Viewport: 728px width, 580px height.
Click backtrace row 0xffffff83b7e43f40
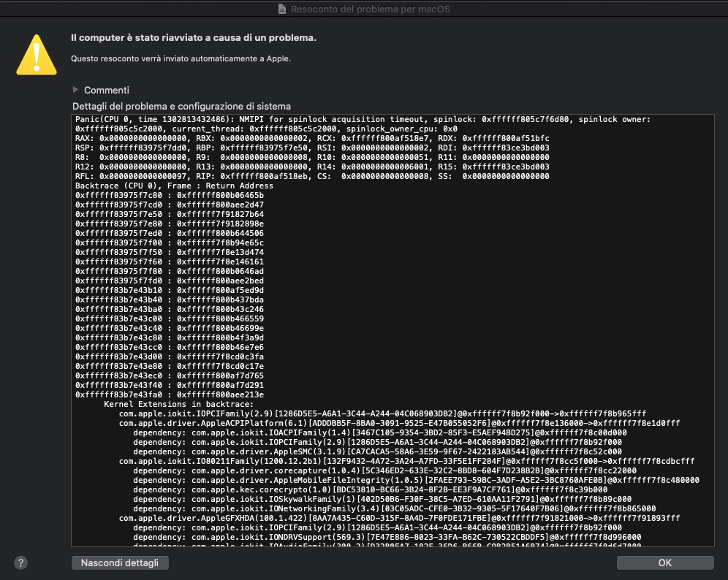coord(170,386)
